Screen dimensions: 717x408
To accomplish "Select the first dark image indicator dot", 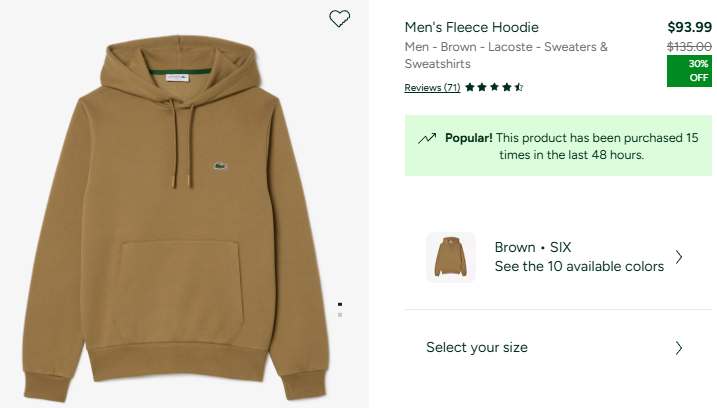I will click(340, 304).
